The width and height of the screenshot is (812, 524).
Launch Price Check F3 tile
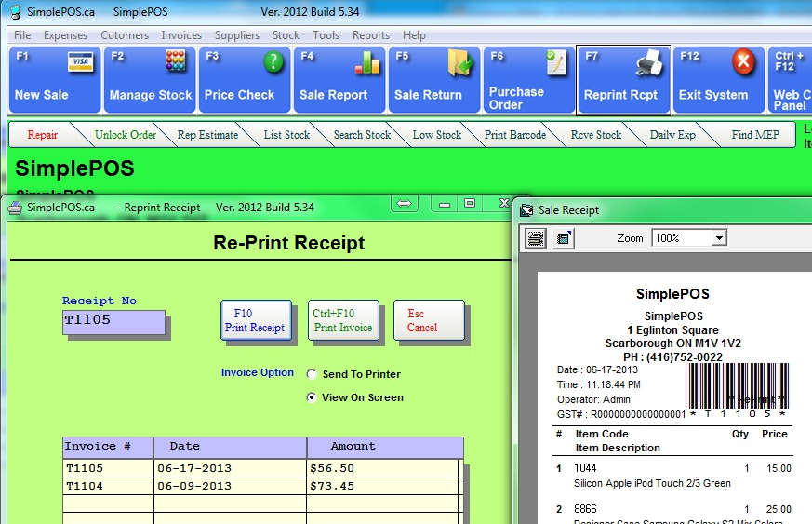tap(245, 79)
